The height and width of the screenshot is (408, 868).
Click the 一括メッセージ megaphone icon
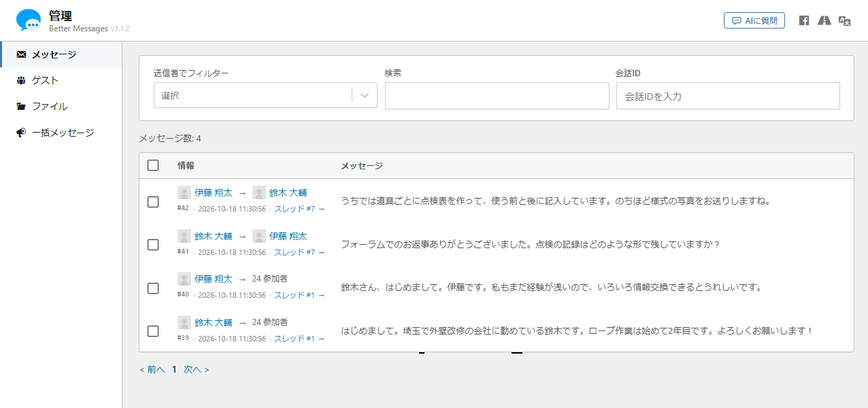pos(21,133)
